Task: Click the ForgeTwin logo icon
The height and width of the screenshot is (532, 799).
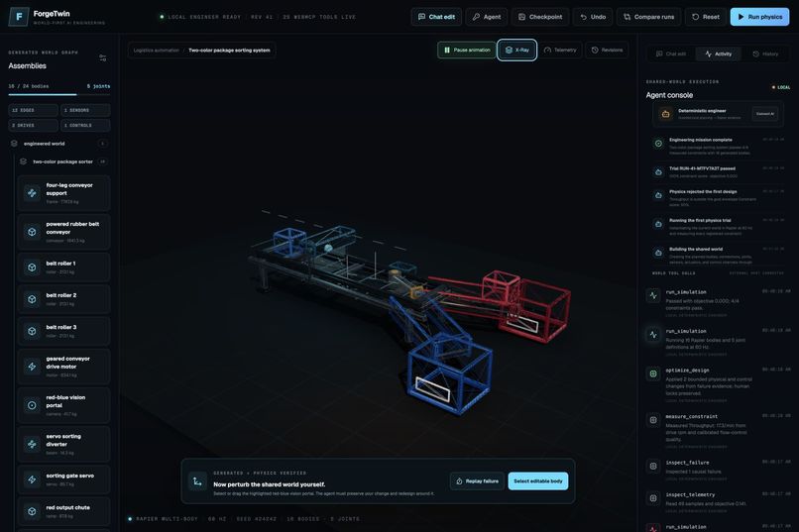Action: point(19,17)
